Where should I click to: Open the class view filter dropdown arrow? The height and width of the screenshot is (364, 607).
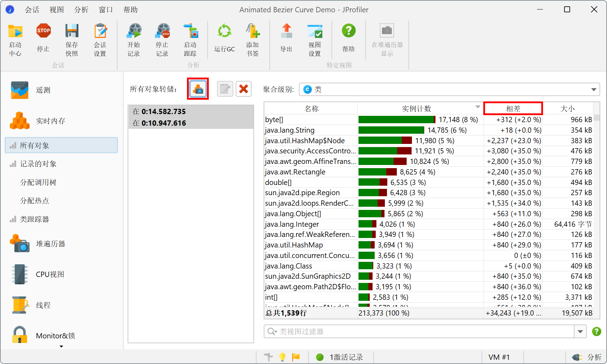(x=580, y=331)
